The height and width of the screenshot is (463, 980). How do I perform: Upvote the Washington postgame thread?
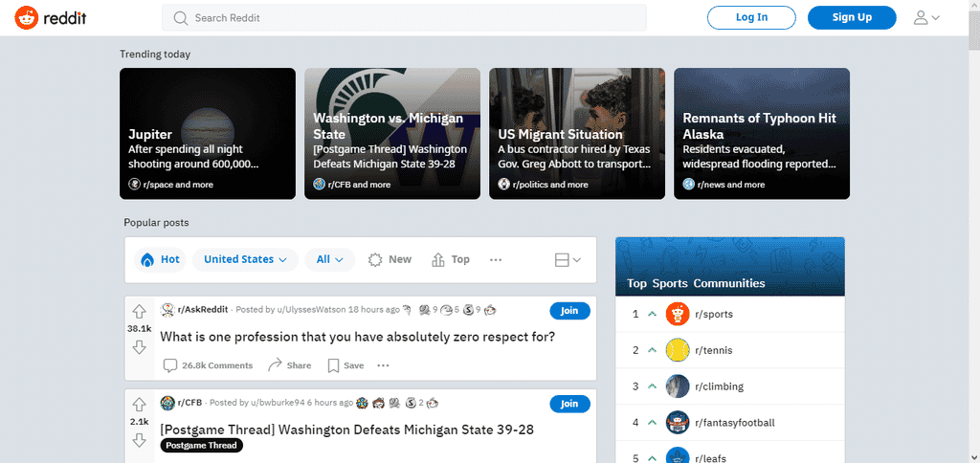140,404
